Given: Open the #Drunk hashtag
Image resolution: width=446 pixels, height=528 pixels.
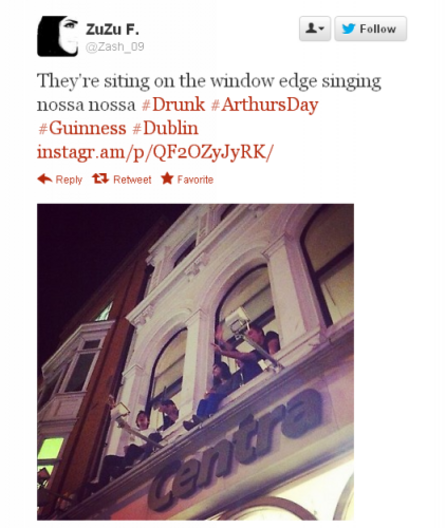Looking at the screenshot, I should pyautogui.click(x=173, y=105).
